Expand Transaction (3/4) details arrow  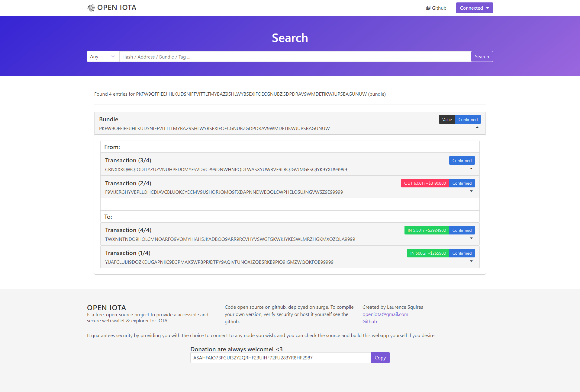coord(471,168)
